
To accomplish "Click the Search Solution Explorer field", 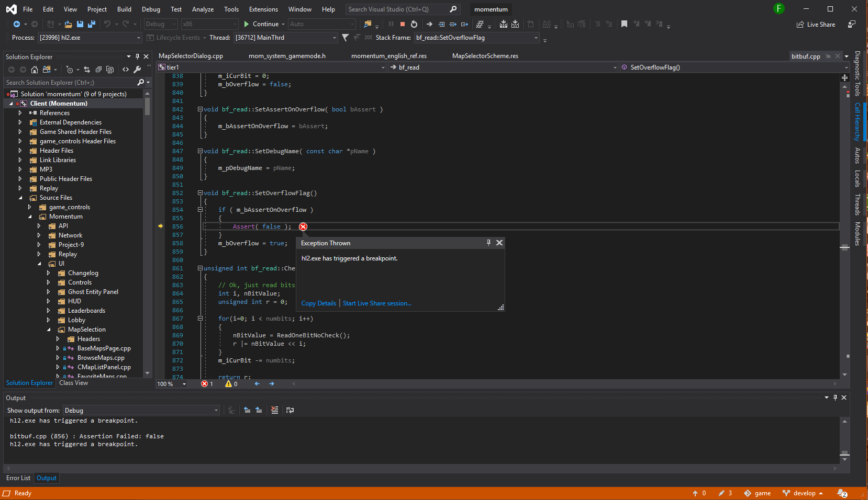I will tap(68, 82).
